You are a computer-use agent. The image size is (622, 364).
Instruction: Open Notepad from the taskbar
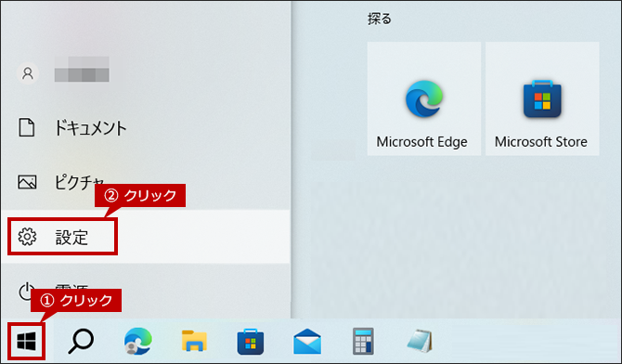point(421,341)
